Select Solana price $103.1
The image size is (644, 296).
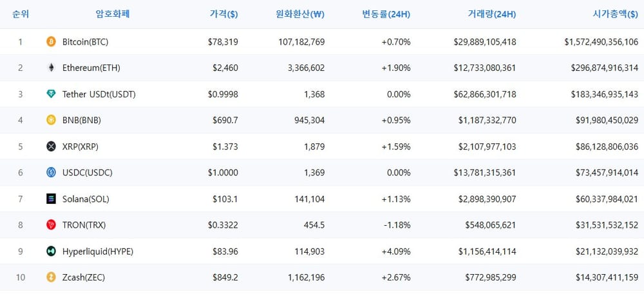225,199
